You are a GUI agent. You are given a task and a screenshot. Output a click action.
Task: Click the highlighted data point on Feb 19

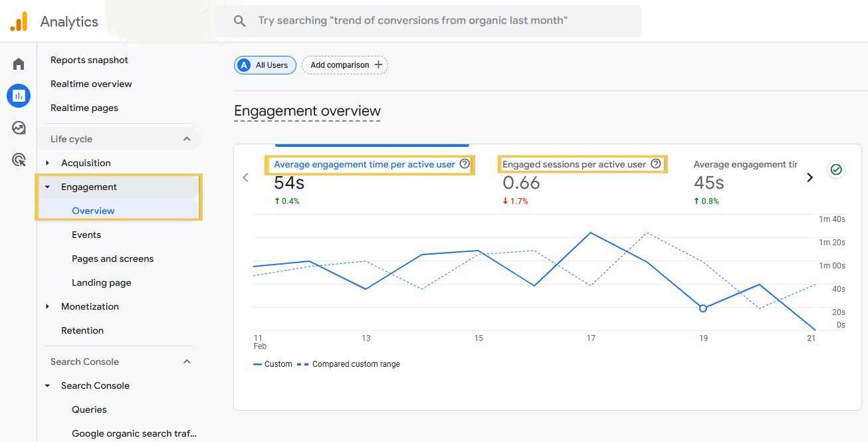(703, 308)
